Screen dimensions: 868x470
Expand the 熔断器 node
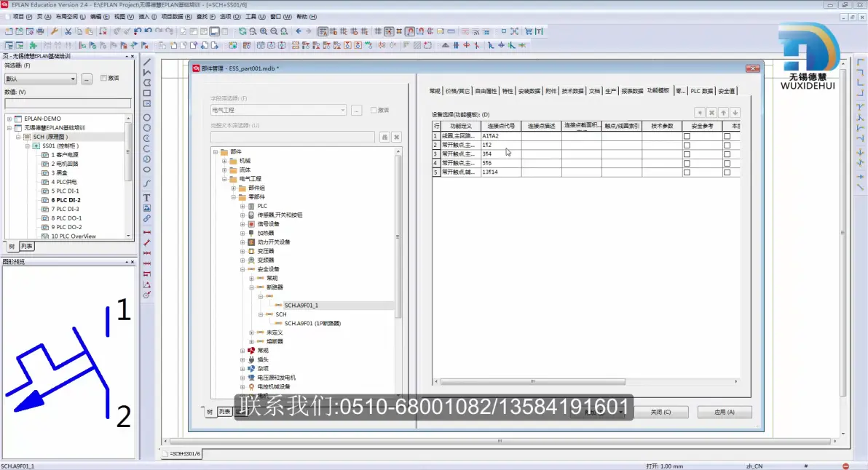point(251,342)
